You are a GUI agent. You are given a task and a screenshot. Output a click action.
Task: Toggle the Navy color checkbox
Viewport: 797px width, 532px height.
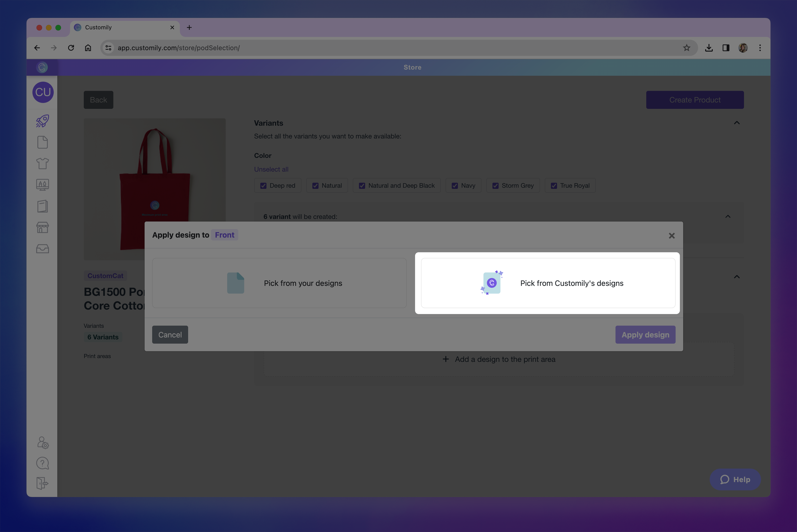click(x=455, y=186)
